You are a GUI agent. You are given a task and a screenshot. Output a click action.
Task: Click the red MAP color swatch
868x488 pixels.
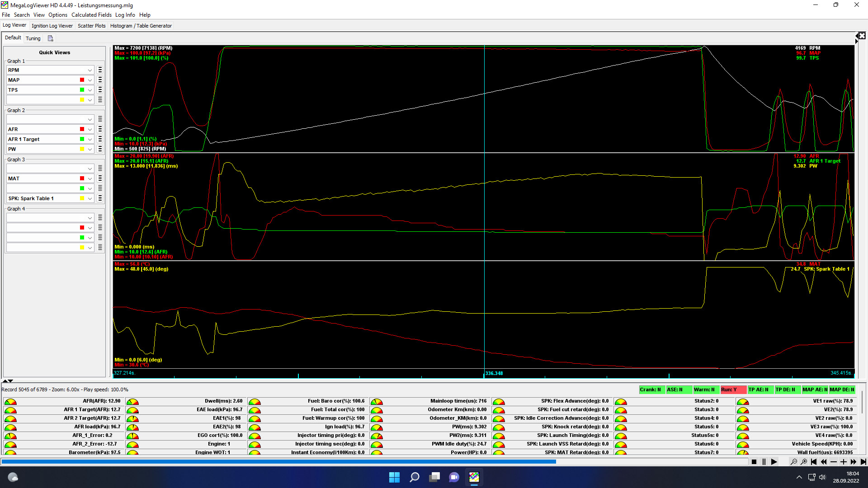(x=82, y=80)
